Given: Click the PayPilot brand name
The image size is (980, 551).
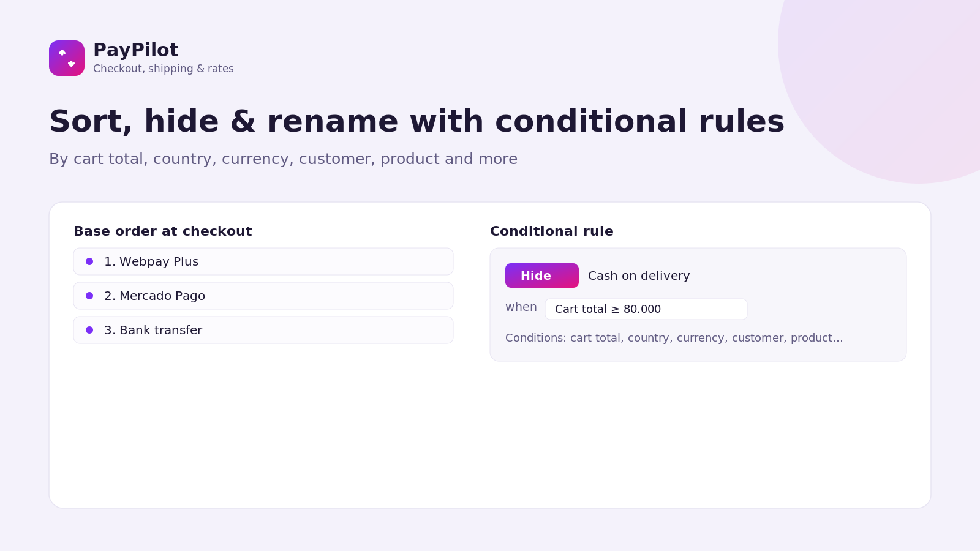Looking at the screenshot, I should [136, 50].
